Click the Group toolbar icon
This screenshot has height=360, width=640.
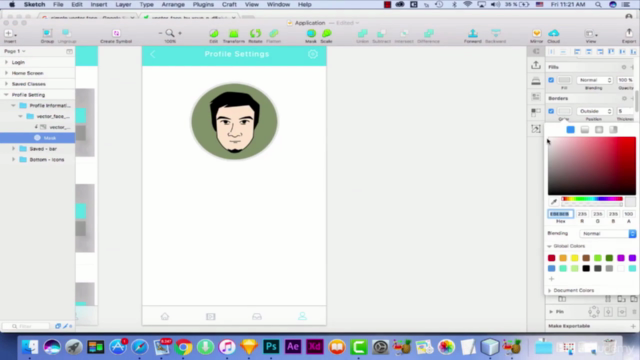[x=47, y=33]
